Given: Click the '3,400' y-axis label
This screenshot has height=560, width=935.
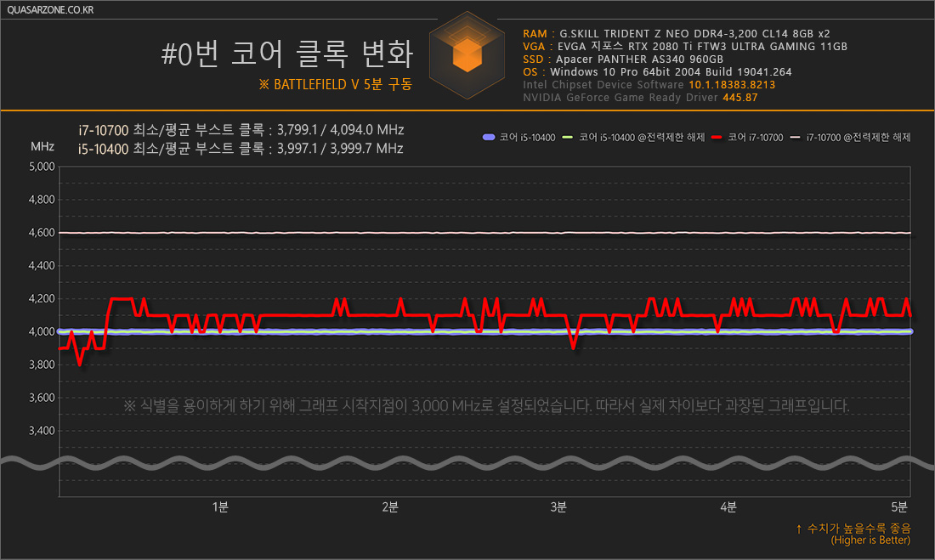Looking at the screenshot, I should pyautogui.click(x=42, y=431).
